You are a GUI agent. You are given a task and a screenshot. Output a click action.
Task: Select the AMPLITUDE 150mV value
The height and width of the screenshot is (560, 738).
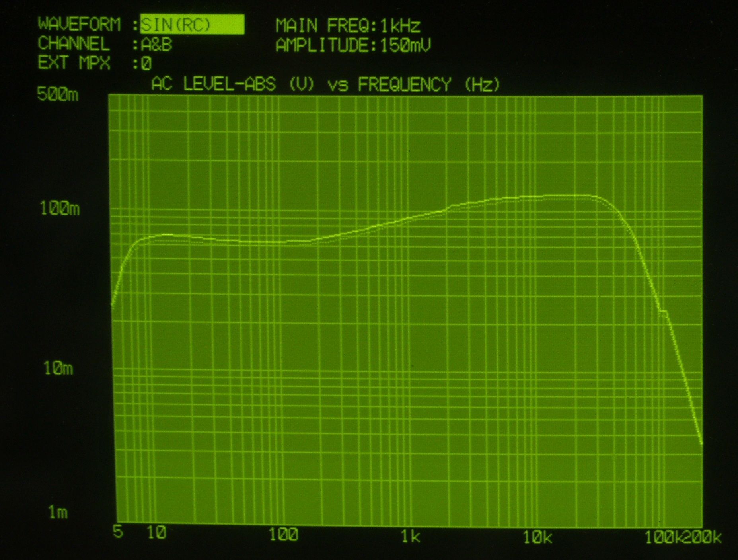pos(405,45)
